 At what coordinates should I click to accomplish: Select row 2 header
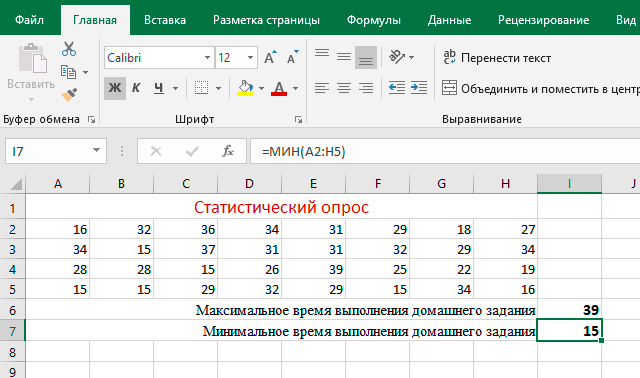tap(12, 229)
